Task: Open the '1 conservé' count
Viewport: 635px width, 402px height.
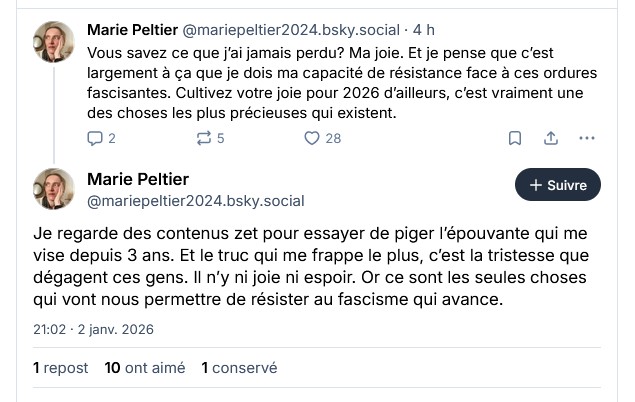Action: coord(239,367)
